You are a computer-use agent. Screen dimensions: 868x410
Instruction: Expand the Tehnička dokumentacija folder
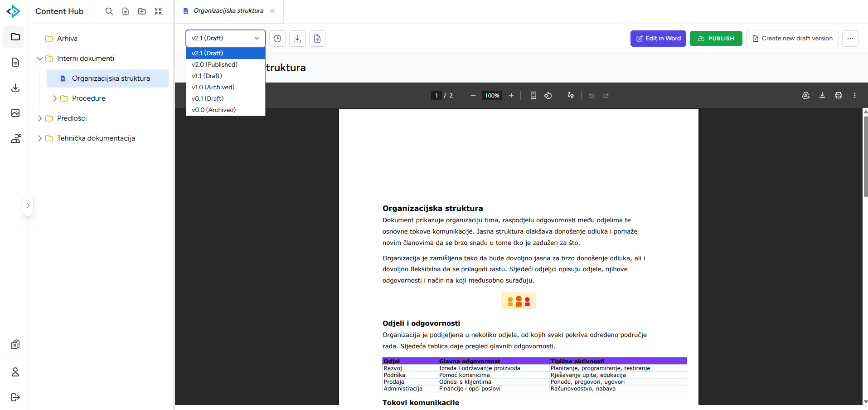[x=40, y=138]
